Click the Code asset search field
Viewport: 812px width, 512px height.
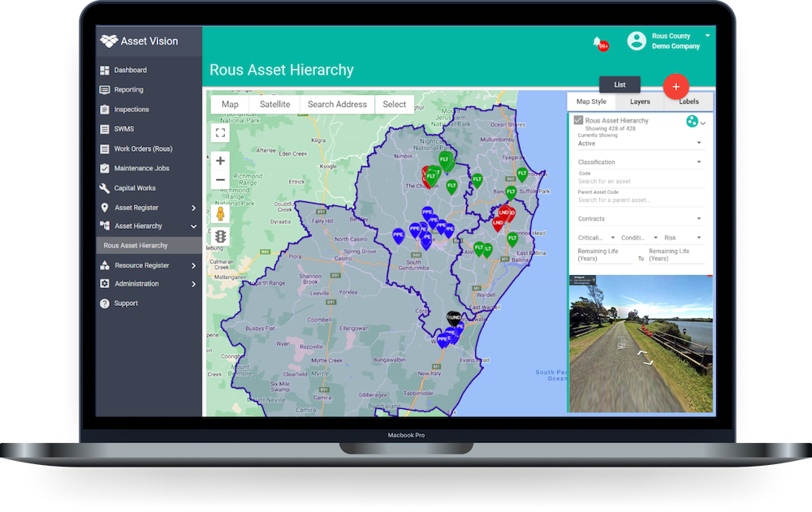tap(641, 181)
